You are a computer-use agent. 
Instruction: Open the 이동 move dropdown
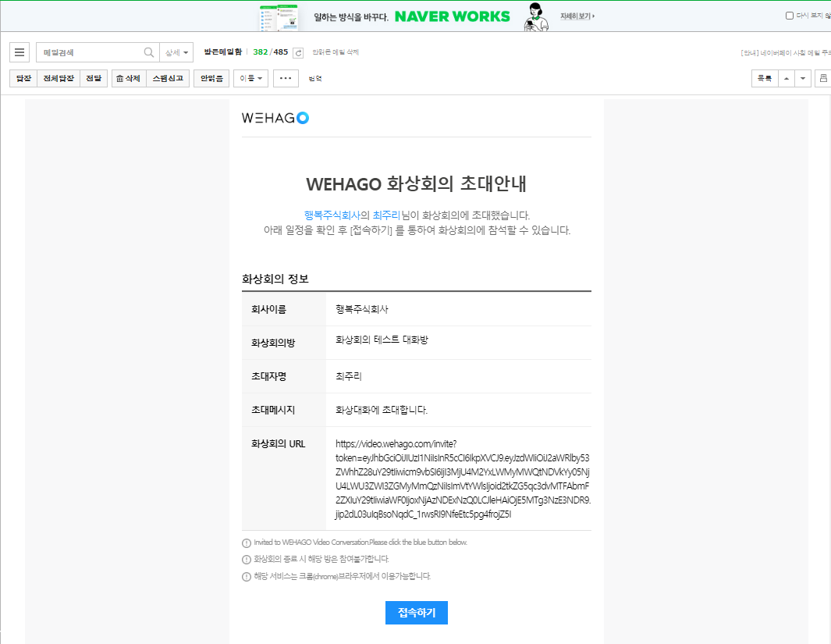tap(251, 78)
